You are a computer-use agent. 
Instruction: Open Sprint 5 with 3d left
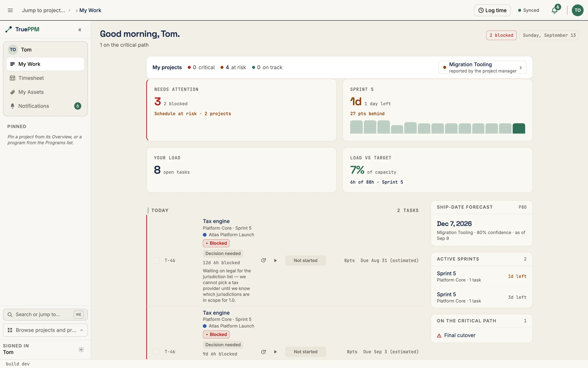[x=482, y=297]
